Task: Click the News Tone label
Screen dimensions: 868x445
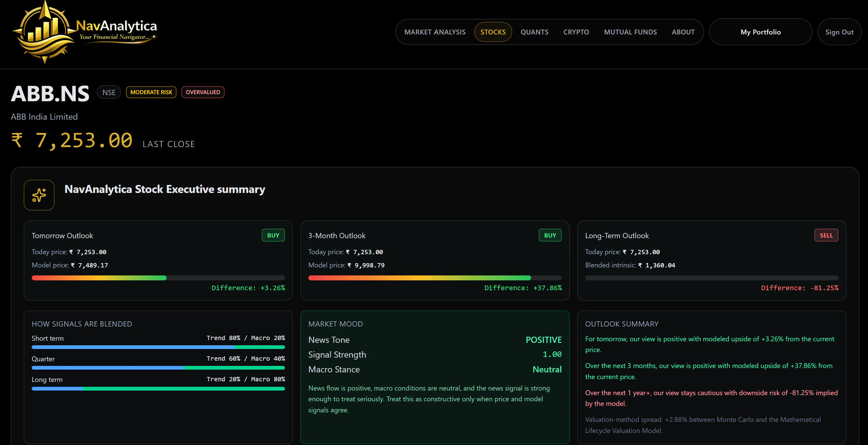Action: coord(329,340)
